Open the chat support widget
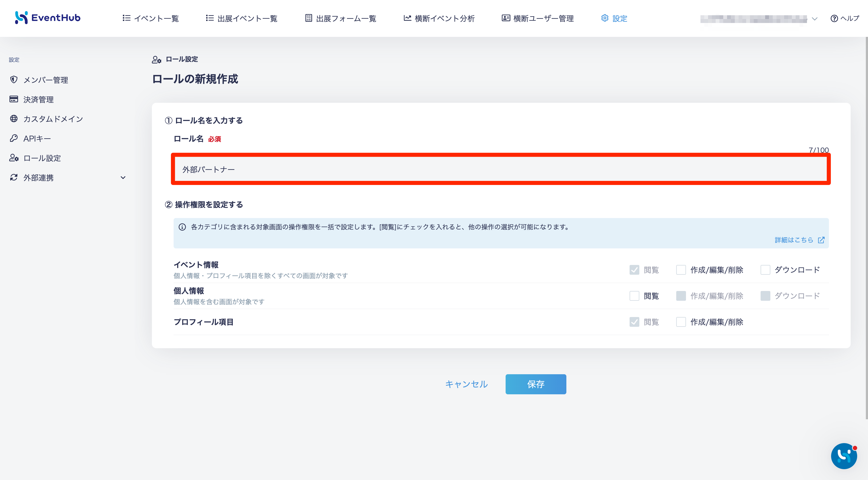The width and height of the screenshot is (868, 480). pos(844,456)
